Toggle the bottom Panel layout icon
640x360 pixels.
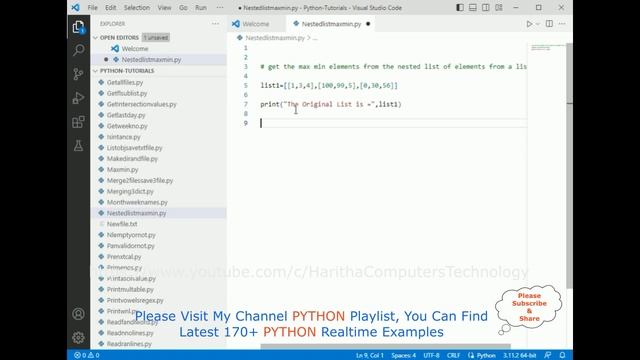point(473,7)
